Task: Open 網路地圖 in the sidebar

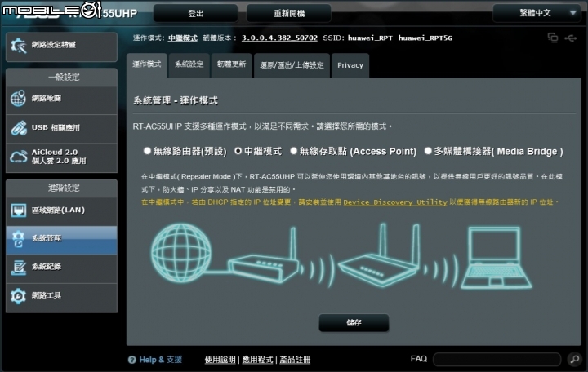Action: click(x=61, y=99)
